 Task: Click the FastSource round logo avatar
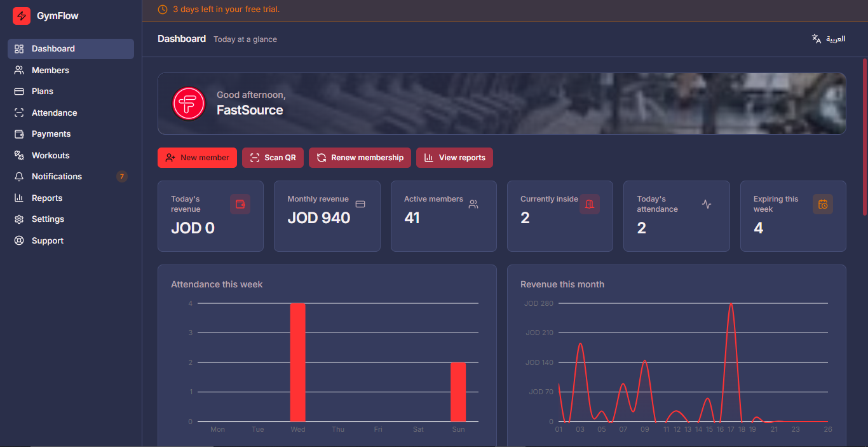(x=189, y=103)
